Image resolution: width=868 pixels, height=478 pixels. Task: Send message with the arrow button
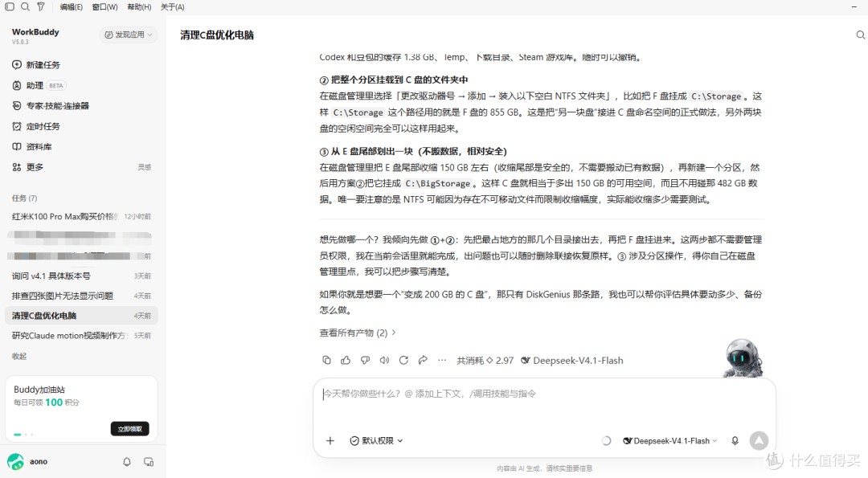(x=759, y=441)
